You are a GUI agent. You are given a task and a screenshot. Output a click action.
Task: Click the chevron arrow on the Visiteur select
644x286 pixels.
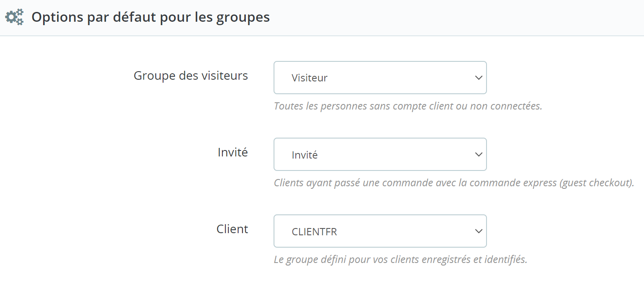(x=478, y=78)
